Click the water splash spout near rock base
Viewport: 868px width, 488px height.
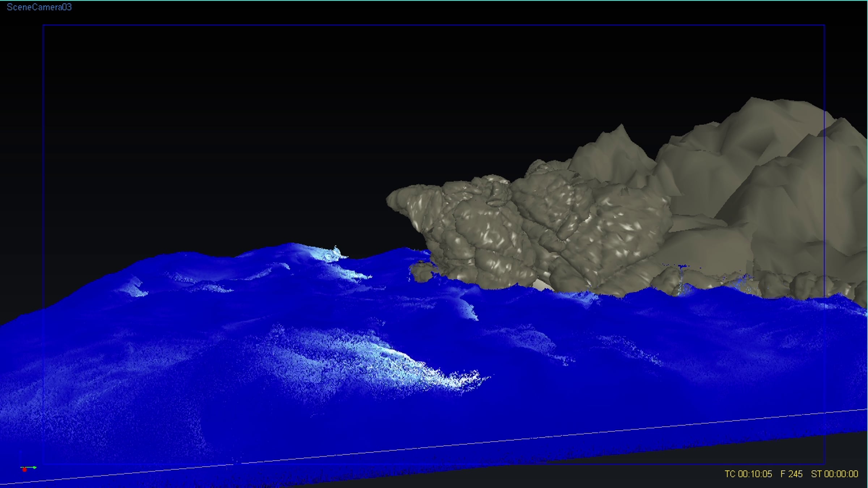tap(682, 278)
